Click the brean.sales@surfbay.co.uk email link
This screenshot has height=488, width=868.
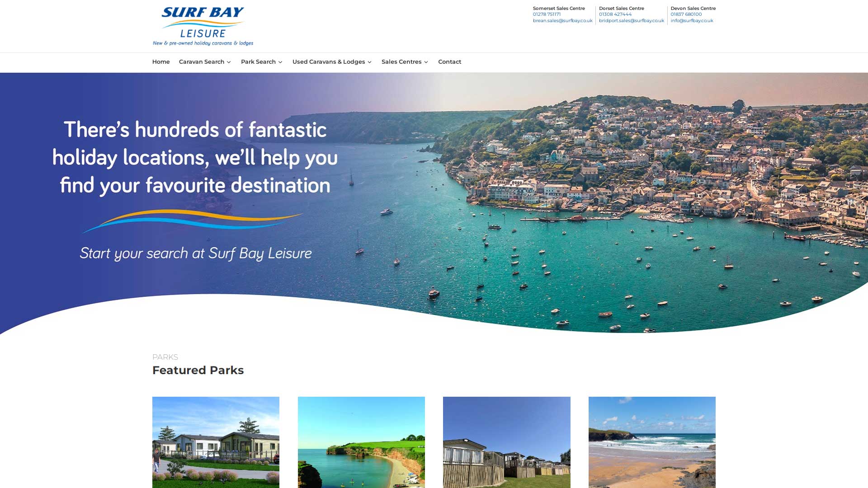coord(562,20)
